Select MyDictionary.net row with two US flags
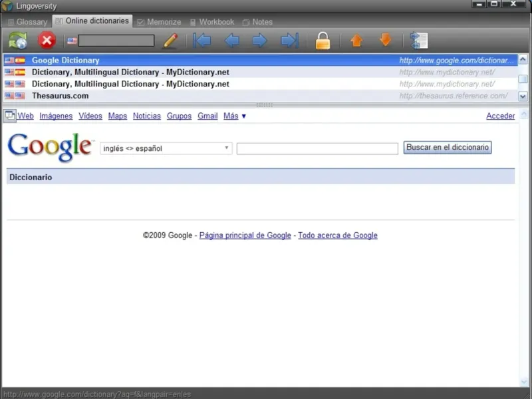Screen dimensions: 532x399 pos(260,84)
